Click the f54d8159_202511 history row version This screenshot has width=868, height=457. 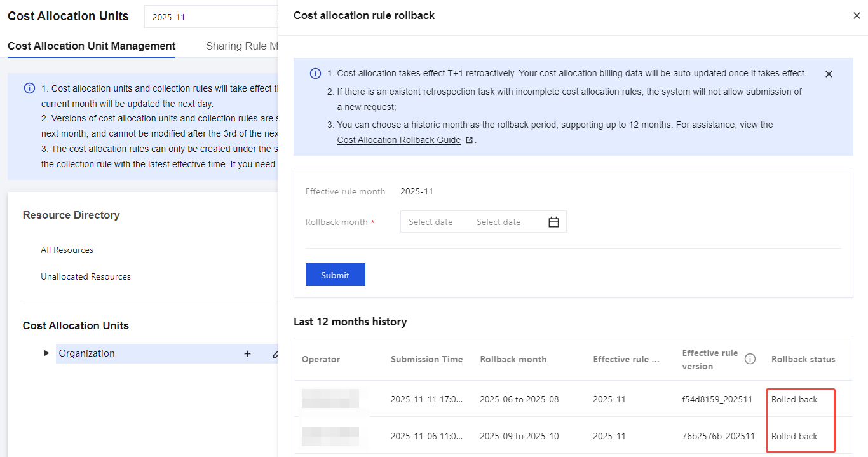click(717, 400)
